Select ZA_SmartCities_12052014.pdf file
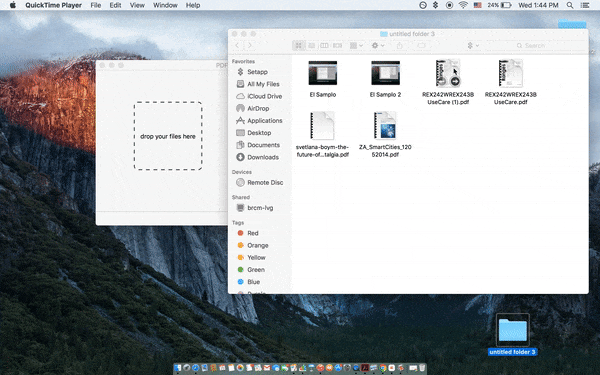The width and height of the screenshot is (600, 375). click(385, 135)
